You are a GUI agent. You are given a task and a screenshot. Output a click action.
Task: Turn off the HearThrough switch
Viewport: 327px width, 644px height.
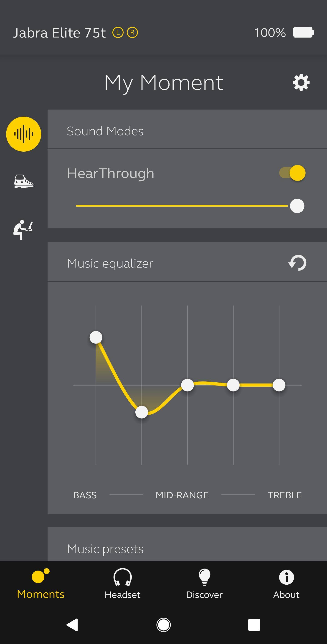click(292, 173)
